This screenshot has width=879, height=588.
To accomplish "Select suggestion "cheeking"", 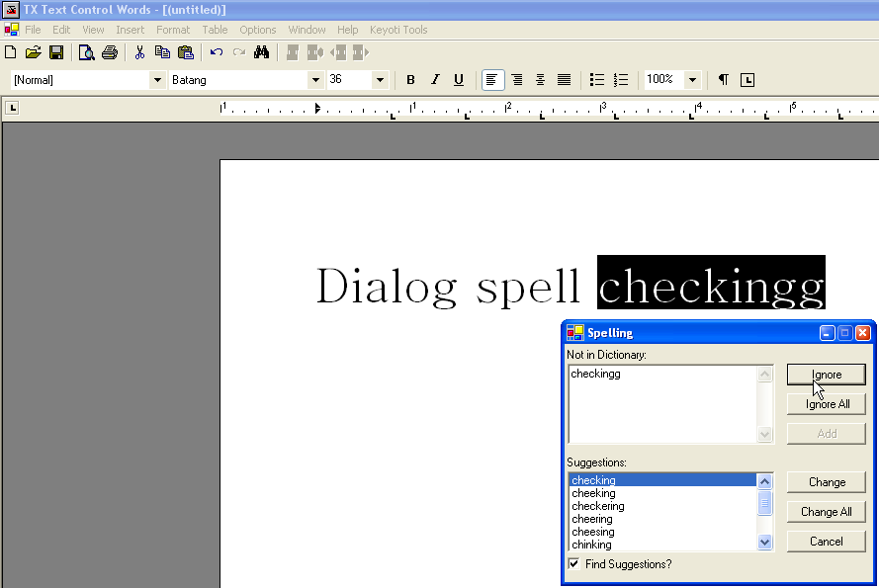I will [662, 493].
